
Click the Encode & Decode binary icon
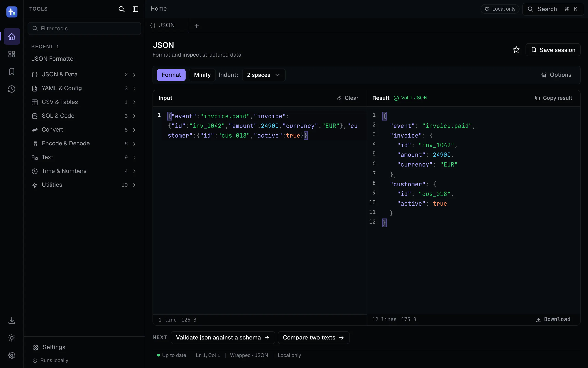35,144
